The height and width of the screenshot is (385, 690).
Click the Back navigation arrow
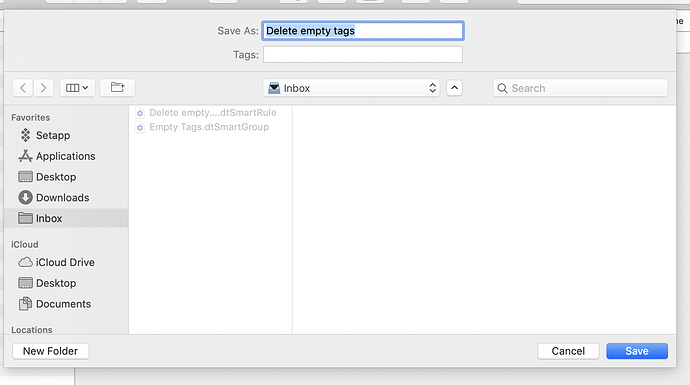(23, 88)
